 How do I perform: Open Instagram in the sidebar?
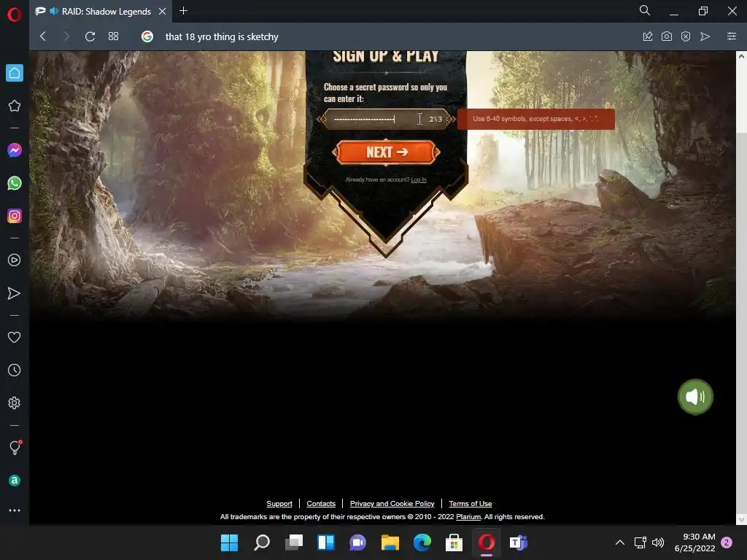[15, 216]
